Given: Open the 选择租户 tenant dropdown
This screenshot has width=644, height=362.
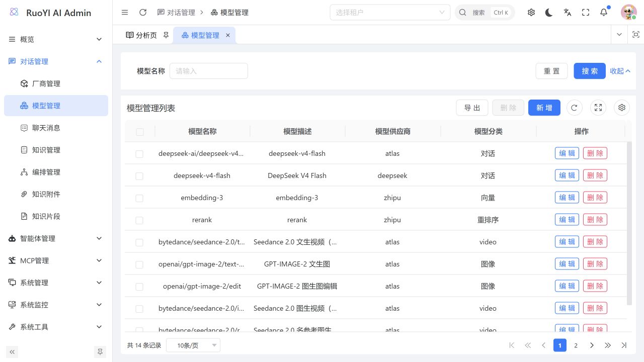Looking at the screenshot, I should pyautogui.click(x=390, y=13).
